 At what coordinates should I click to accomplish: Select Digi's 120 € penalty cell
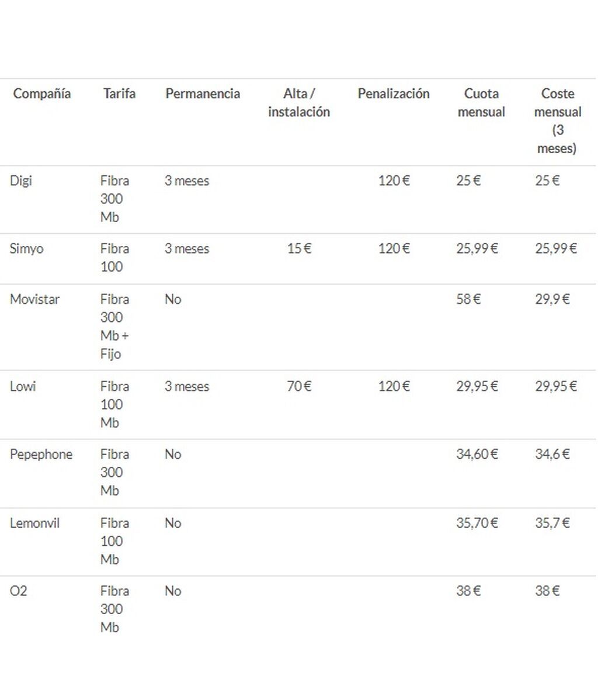click(x=394, y=181)
